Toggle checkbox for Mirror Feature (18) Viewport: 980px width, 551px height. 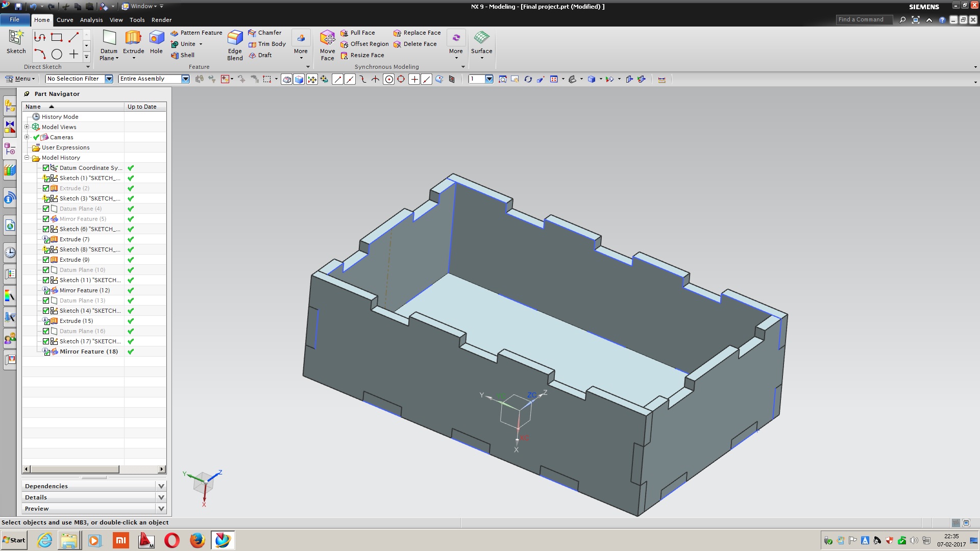click(x=46, y=352)
